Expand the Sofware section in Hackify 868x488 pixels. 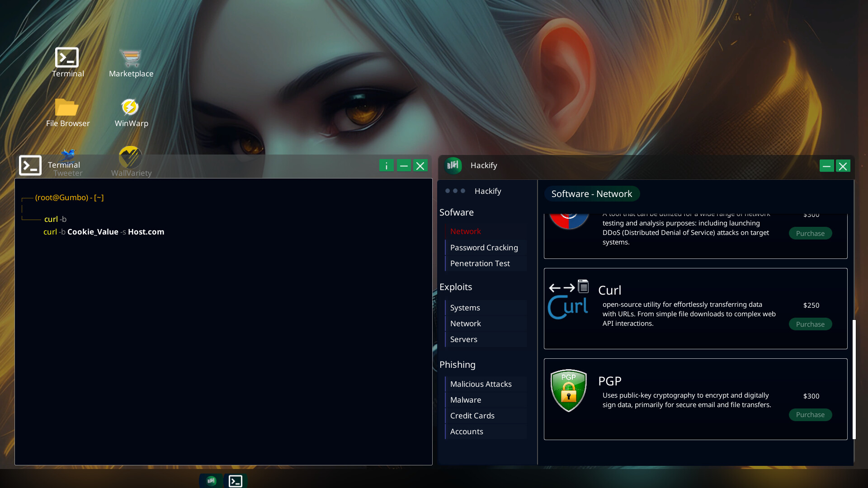point(456,212)
